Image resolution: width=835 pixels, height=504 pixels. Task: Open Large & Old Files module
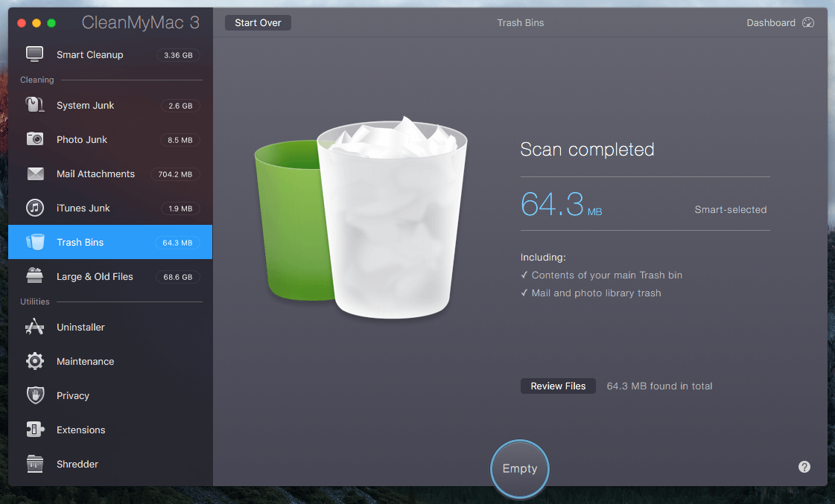(110, 277)
